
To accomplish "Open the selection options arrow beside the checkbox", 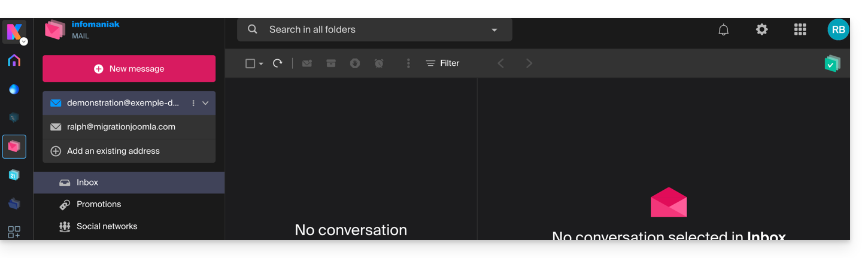I will click(x=261, y=64).
